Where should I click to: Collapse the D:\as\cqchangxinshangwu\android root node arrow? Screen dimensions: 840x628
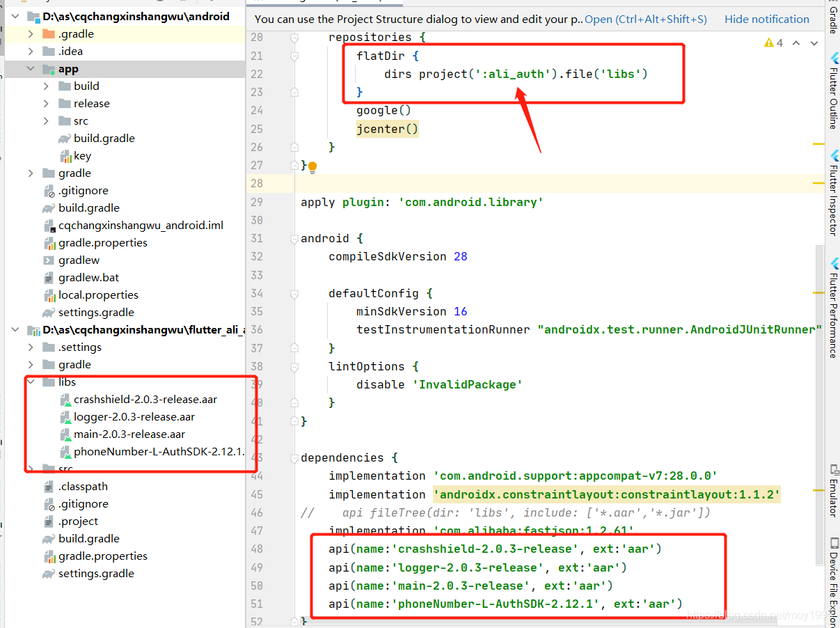15,17
